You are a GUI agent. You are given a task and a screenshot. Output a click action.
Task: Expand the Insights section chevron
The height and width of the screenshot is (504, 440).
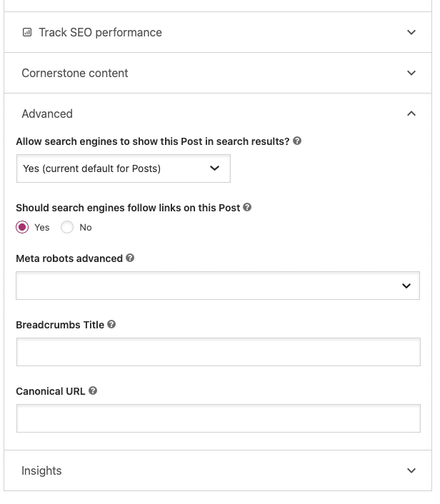point(411,470)
